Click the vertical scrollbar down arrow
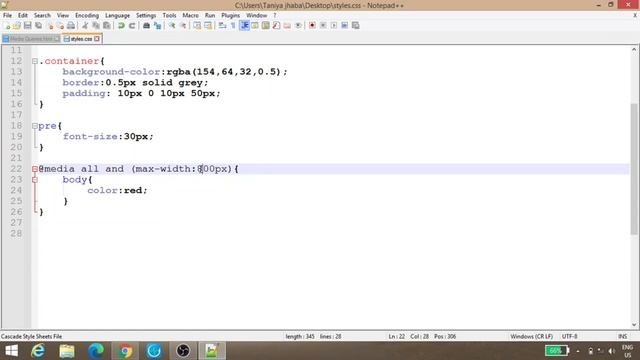The width and height of the screenshot is (640, 360). 634,325
